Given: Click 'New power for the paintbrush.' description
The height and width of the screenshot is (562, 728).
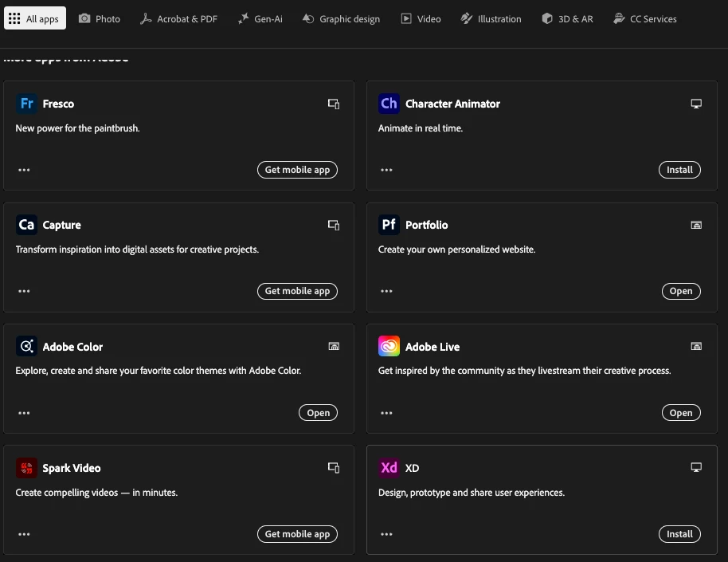Looking at the screenshot, I should (x=77, y=128).
